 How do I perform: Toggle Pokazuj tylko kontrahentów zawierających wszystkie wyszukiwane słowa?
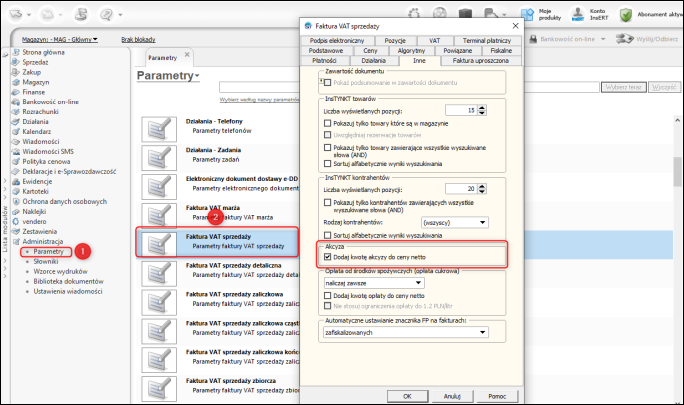(328, 202)
